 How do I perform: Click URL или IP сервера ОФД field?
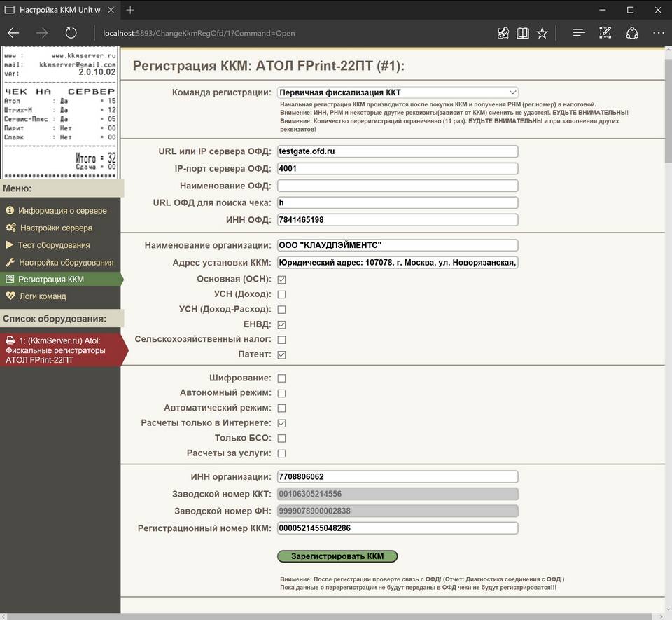click(x=398, y=151)
